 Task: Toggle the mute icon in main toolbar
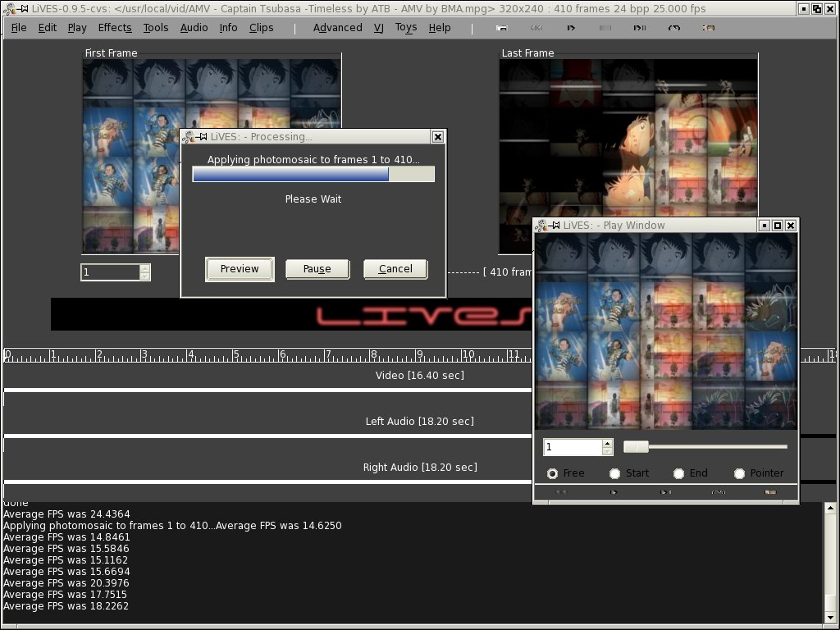pyautogui.click(x=709, y=28)
